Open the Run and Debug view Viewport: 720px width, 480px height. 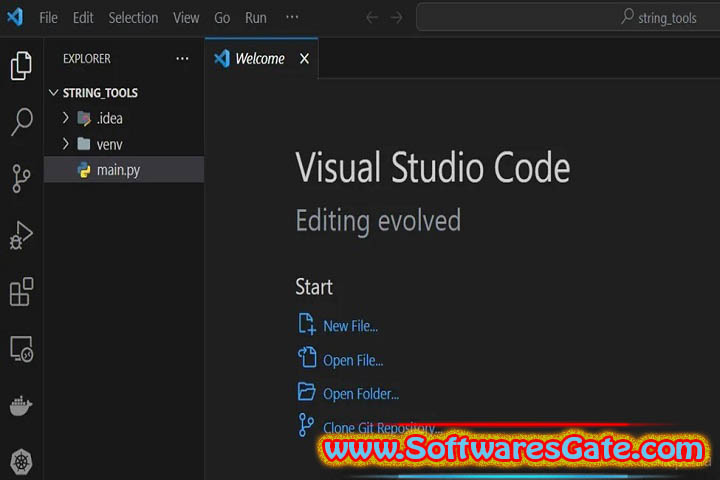[21, 236]
